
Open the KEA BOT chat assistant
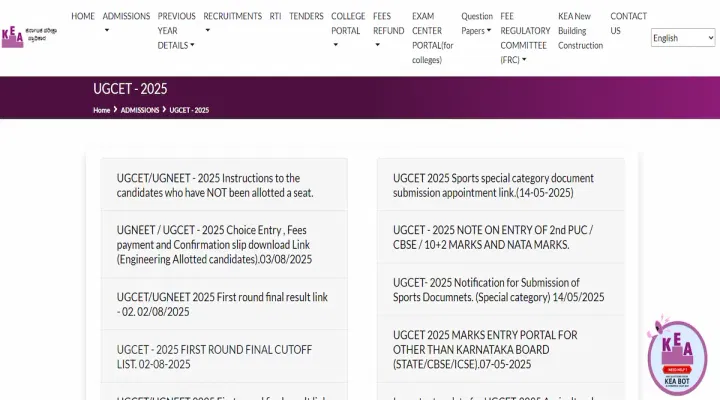coord(677,356)
